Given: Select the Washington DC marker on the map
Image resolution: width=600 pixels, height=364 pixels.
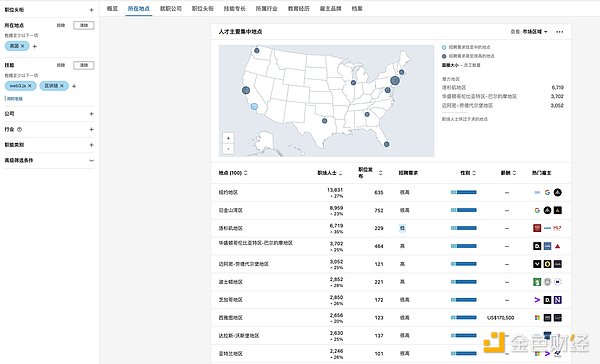Looking at the screenshot, I should click(x=388, y=90).
